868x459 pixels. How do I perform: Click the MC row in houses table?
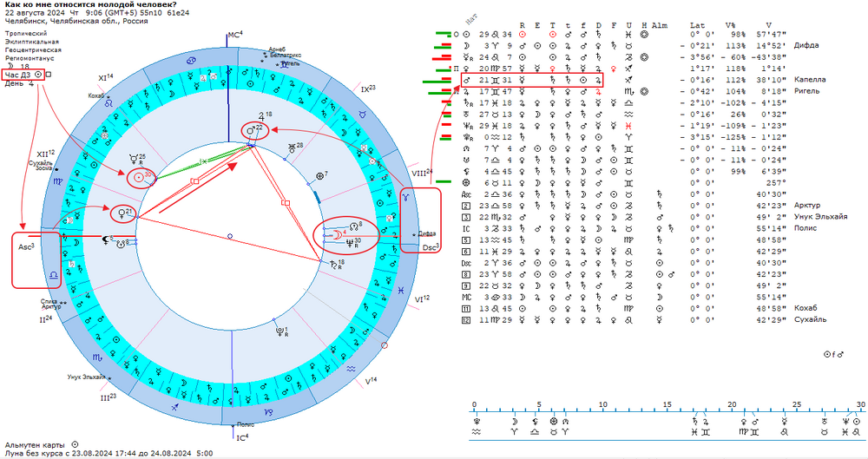tap(624, 298)
